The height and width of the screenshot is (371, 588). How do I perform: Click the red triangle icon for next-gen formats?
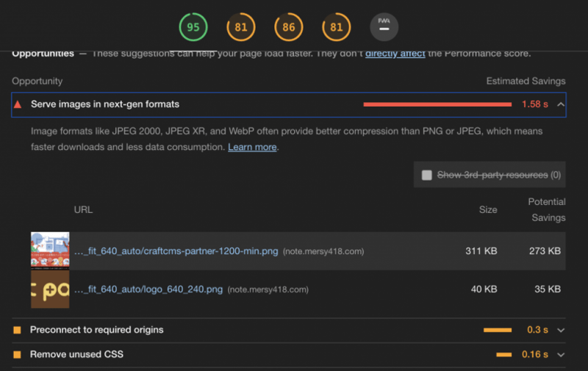pyautogui.click(x=18, y=104)
